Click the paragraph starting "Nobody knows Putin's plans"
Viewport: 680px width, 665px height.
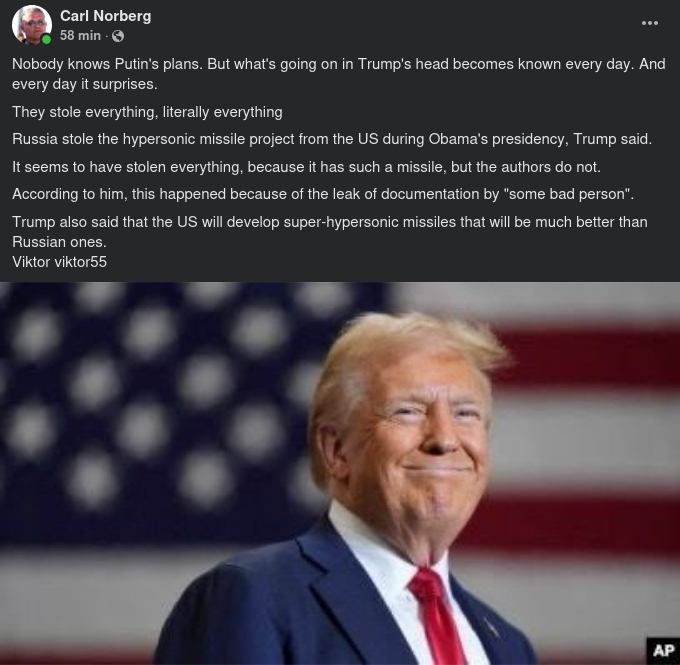[339, 74]
